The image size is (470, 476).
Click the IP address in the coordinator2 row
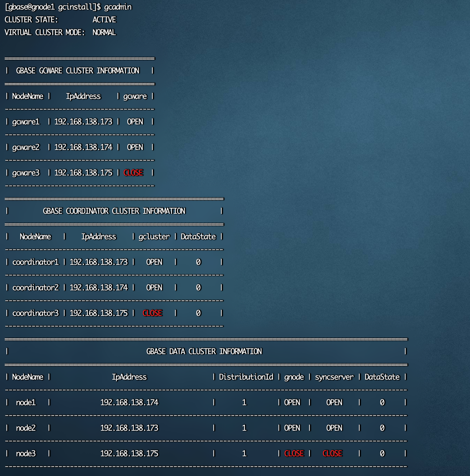(x=99, y=288)
